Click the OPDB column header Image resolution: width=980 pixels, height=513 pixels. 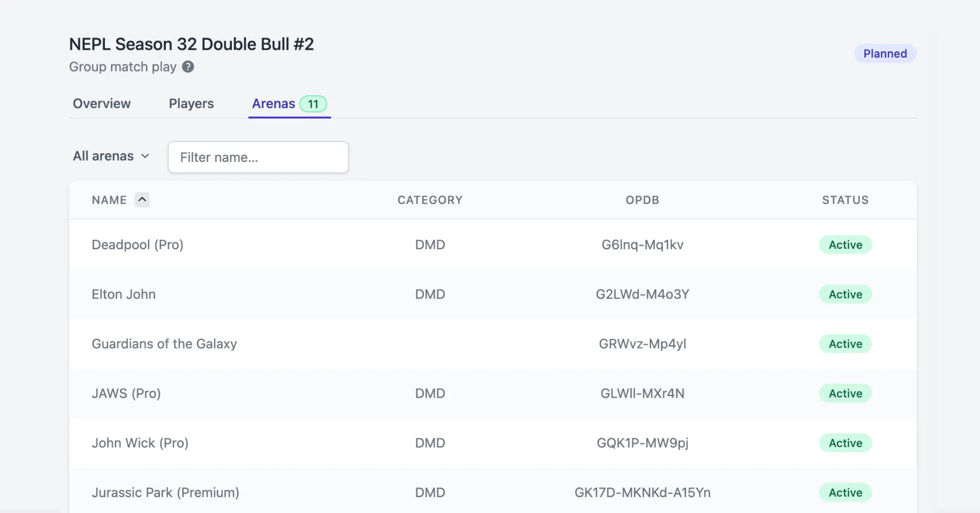pyautogui.click(x=642, y=200)
